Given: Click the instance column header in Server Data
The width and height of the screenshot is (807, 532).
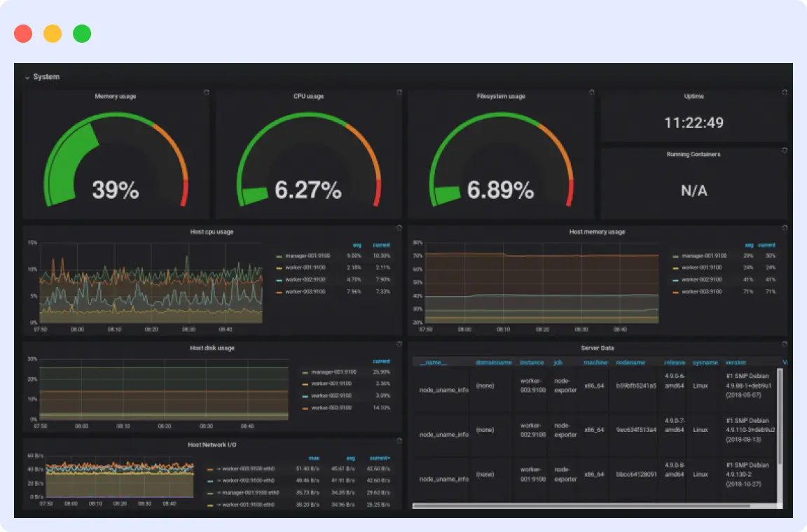Looking at the screenshot, I should [x=532, y=363].
